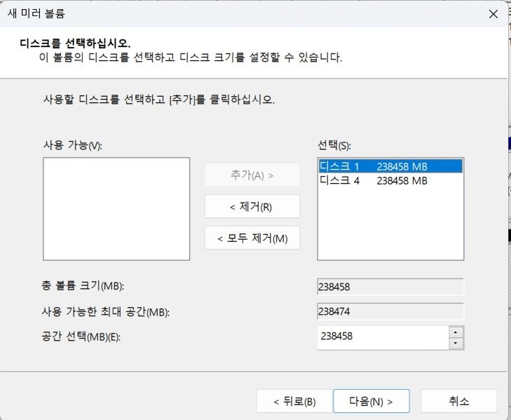Click the 추가(A) > button
The image size is (511, 420).
click(x=252, y=175)
